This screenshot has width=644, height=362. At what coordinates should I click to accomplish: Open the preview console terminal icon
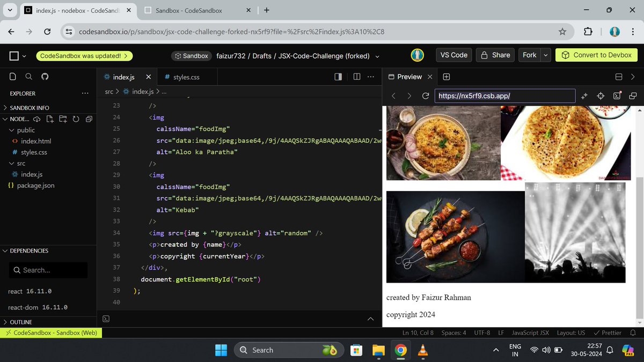pos(617,95)
